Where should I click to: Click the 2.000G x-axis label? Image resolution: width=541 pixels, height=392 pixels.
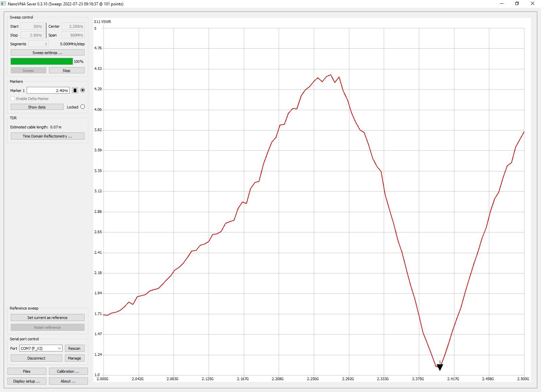click(x=102, y=379)
